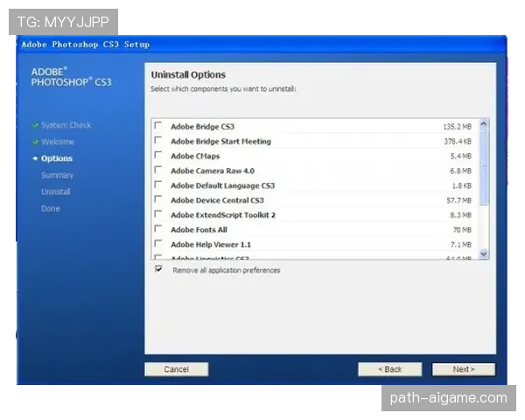525x420 pixels.
Task: Click the Adobe Bridge CS3 label
Action: point(203,127)
